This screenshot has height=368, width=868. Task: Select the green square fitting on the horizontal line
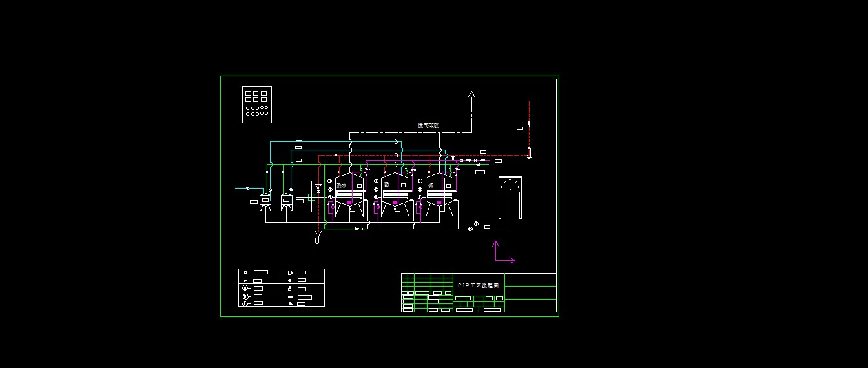[311, 197]
